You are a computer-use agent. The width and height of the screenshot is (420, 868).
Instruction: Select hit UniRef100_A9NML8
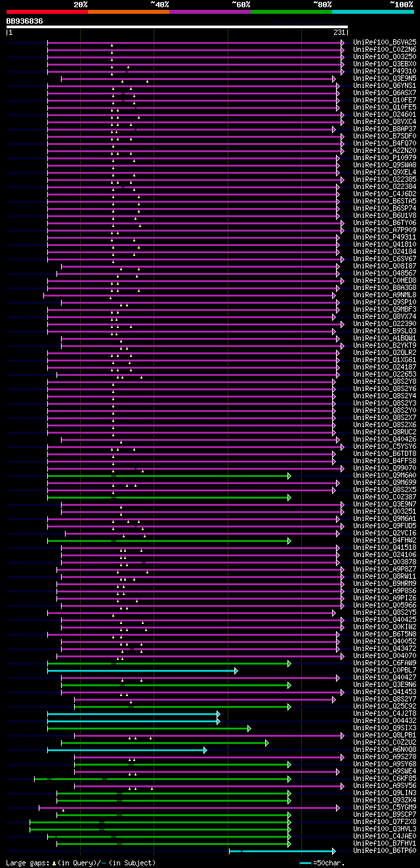coord(385,295)
